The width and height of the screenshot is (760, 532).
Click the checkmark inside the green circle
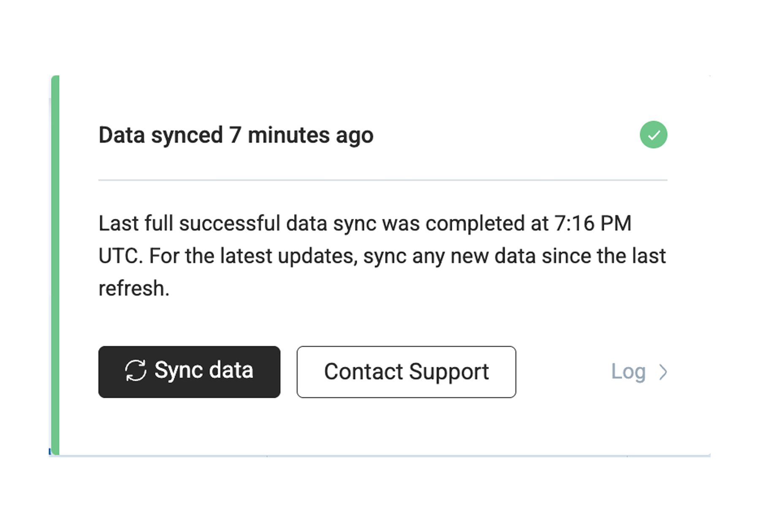coord(653,135)
